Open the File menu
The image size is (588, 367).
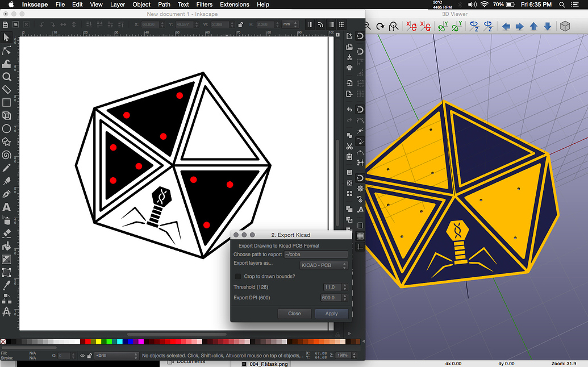[60, 5]
